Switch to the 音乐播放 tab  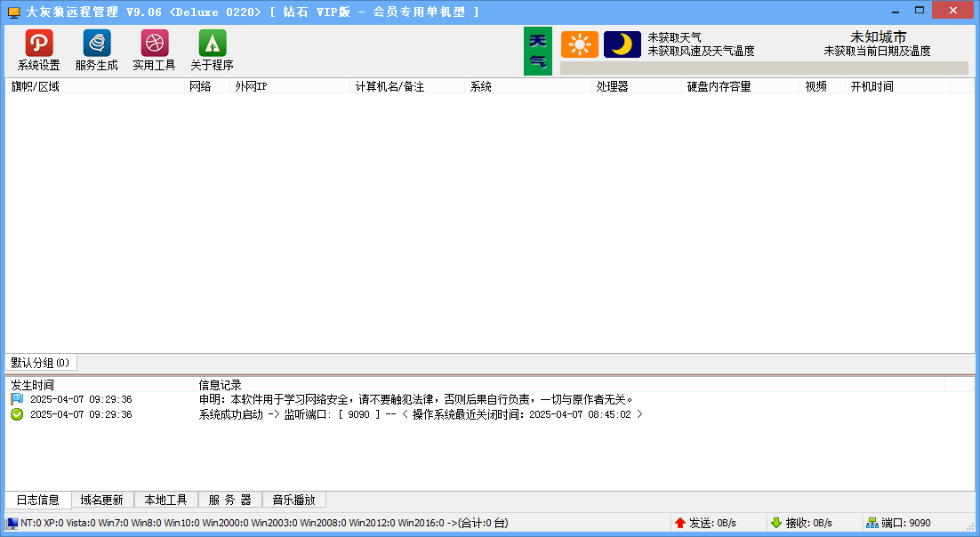click(294, 500)
